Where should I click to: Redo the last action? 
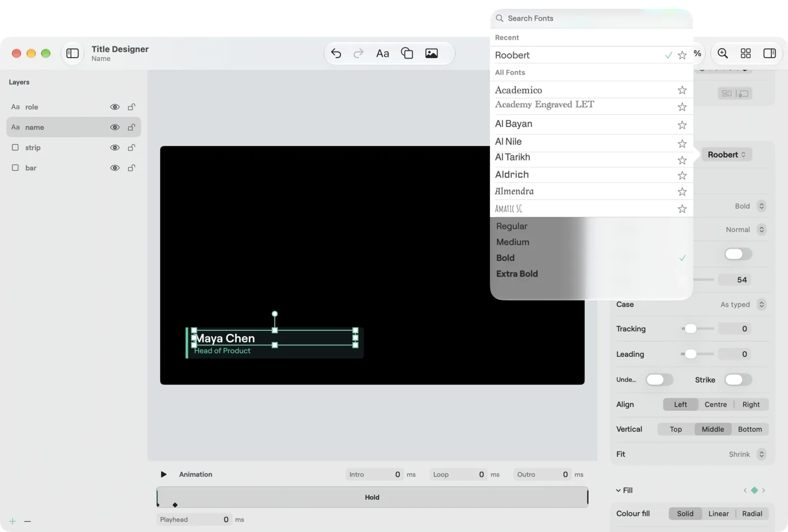[359, 53]
